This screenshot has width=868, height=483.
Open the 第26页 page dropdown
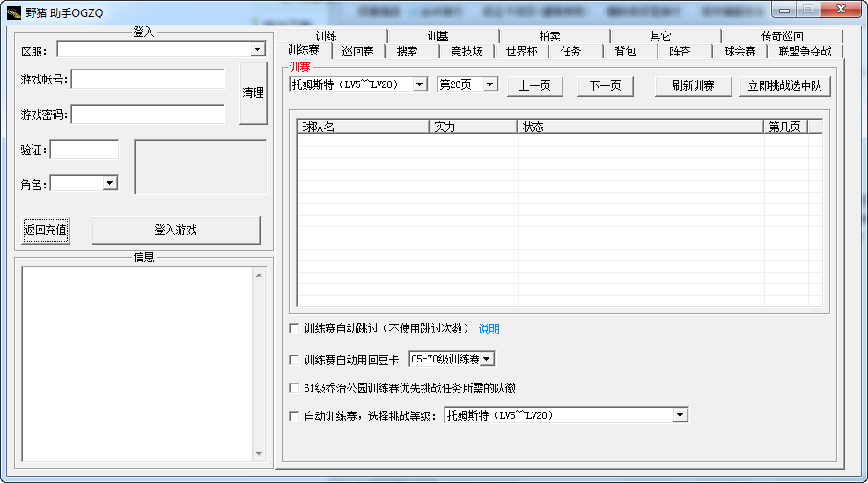[490, 85]
